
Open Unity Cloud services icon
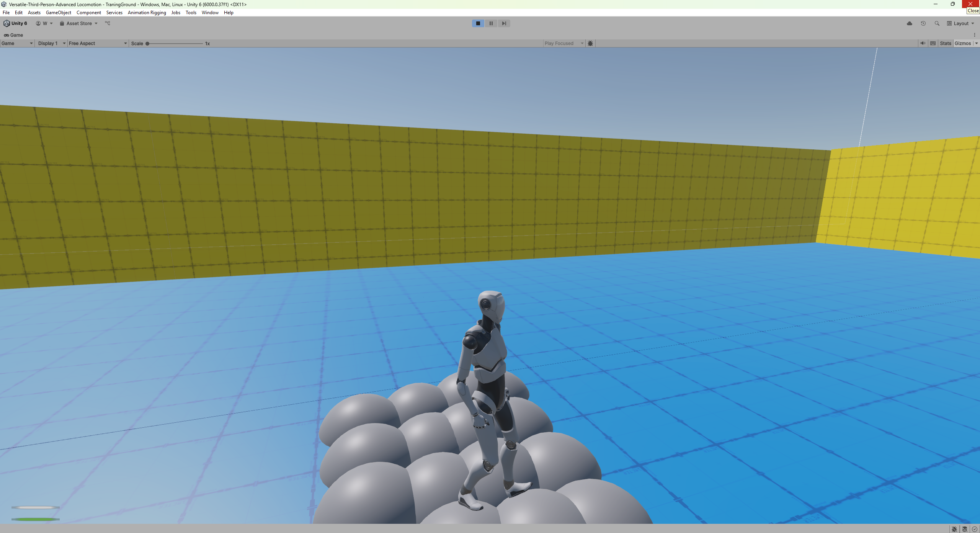910,23
